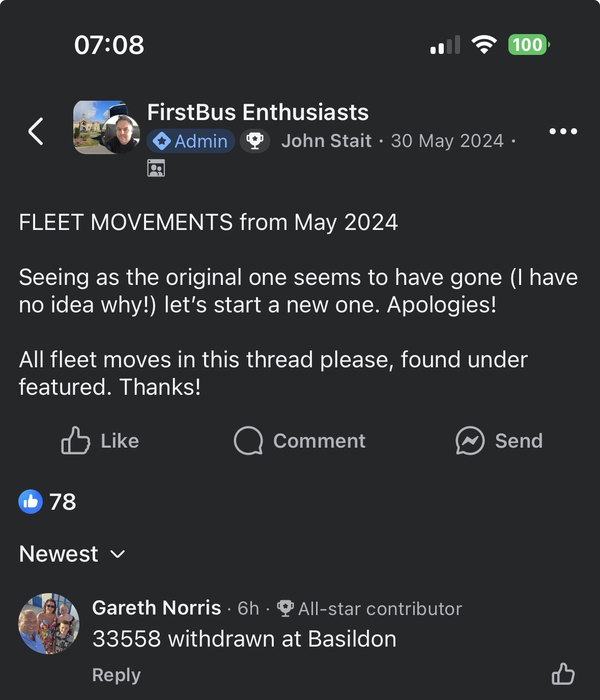The image size is (600, 700).
Task: Tap the Admin badge
Action: coord(191,141)
